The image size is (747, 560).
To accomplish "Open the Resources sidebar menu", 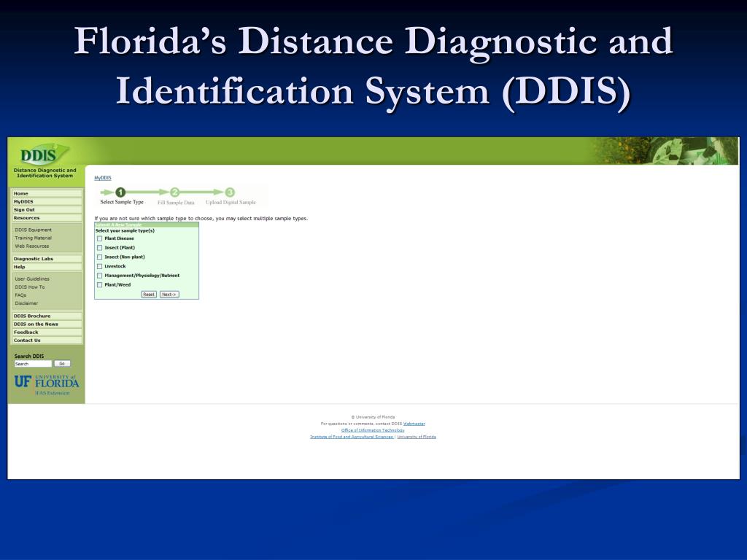I will [47, 217].
